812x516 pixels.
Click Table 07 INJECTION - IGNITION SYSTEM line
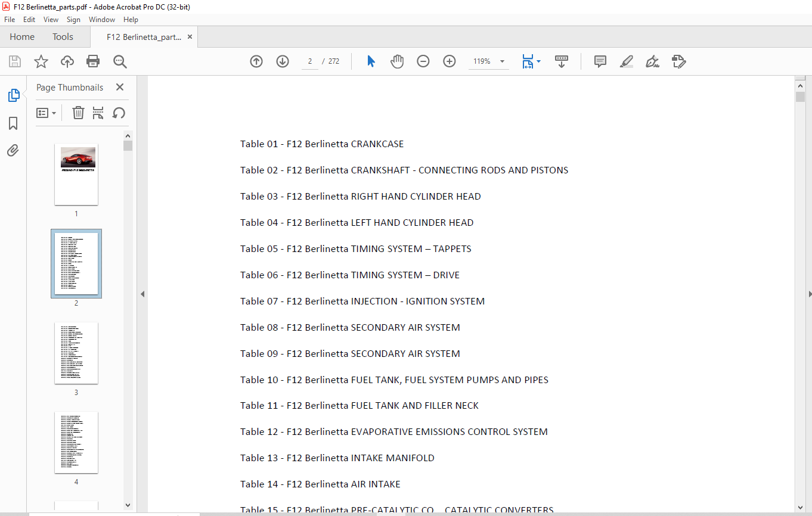click(362, 301)
